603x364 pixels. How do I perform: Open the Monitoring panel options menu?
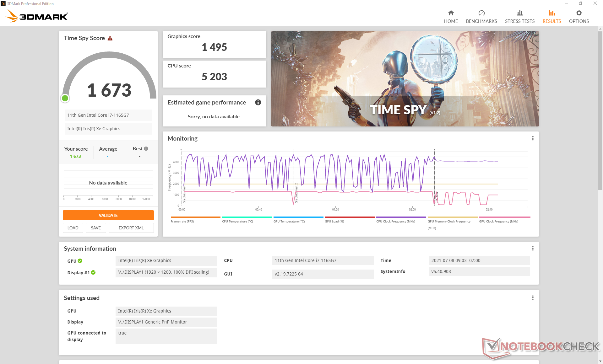click(x=533, y=138)
